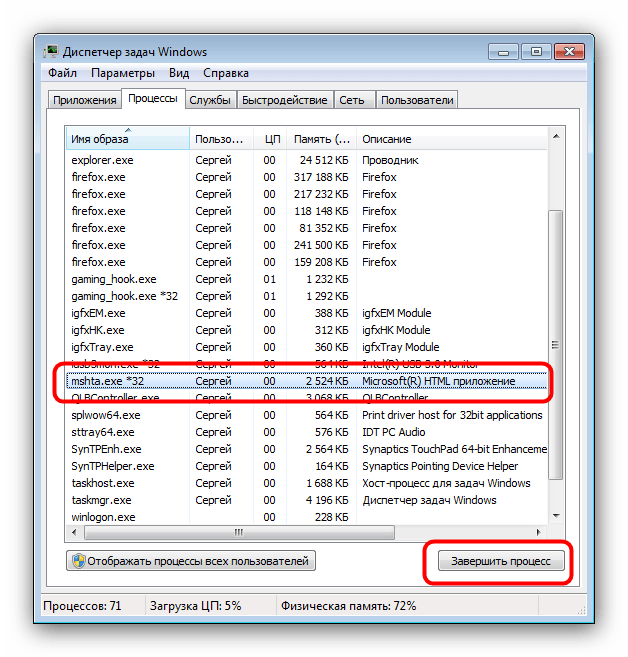
Task: Select the explorer.exe process row
Action: [306, 160]
